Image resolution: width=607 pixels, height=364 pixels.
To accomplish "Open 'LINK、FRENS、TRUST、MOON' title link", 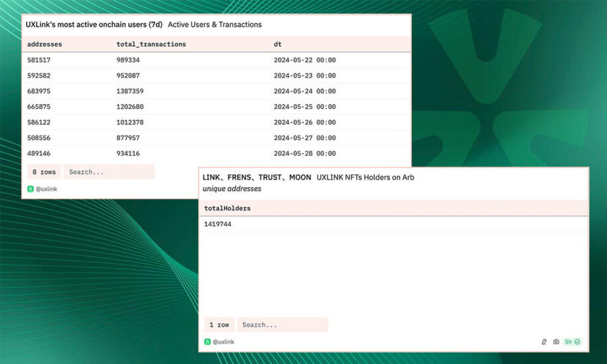I will point(257,177).
